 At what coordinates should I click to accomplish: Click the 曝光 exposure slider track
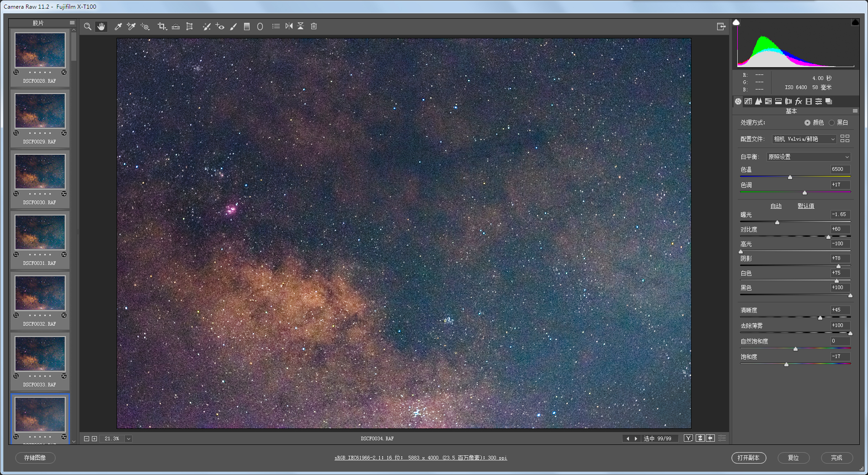795,222
